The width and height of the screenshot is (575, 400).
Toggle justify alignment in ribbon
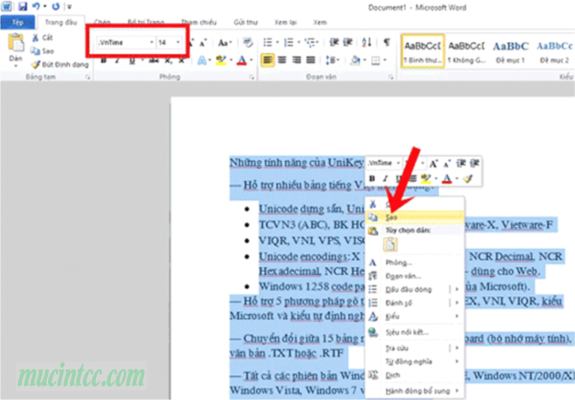coord(311,60)
